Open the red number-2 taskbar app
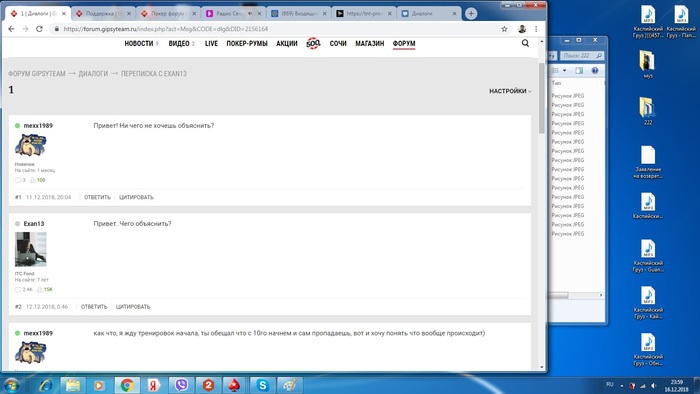700x394 pixels. 208,385
